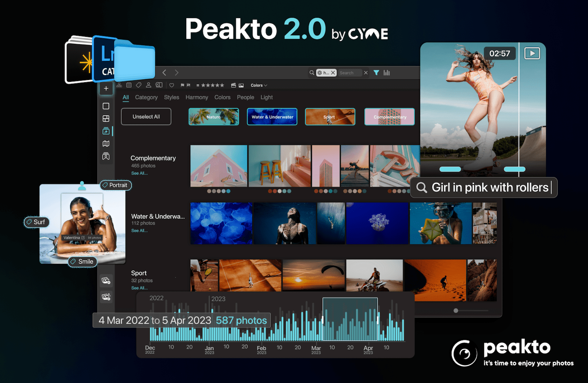The height and width of the screenshot is (383, 588).
Task: Clear the search with the X after Search
Action: pyautogui.click(x=366, y=73)
